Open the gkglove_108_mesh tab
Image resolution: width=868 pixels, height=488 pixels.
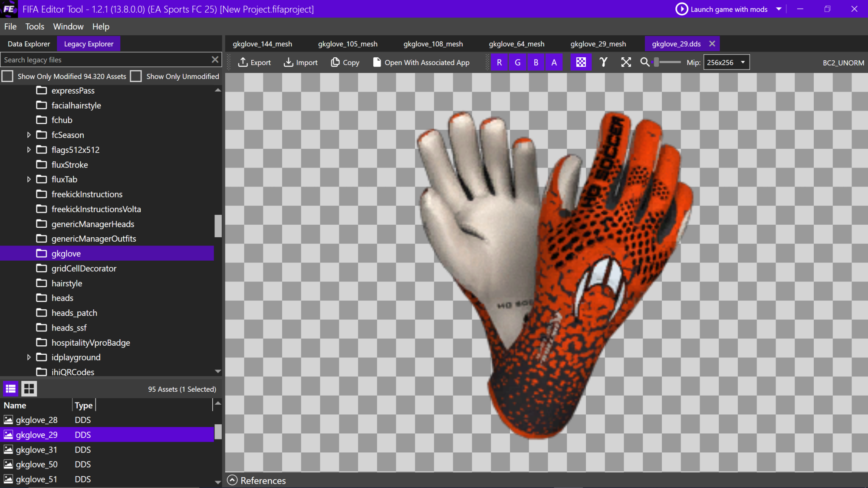(x=433, y=44)
